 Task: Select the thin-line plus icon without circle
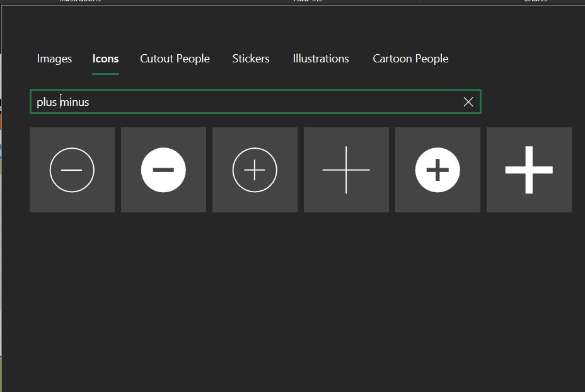click(x=346, y=170)
